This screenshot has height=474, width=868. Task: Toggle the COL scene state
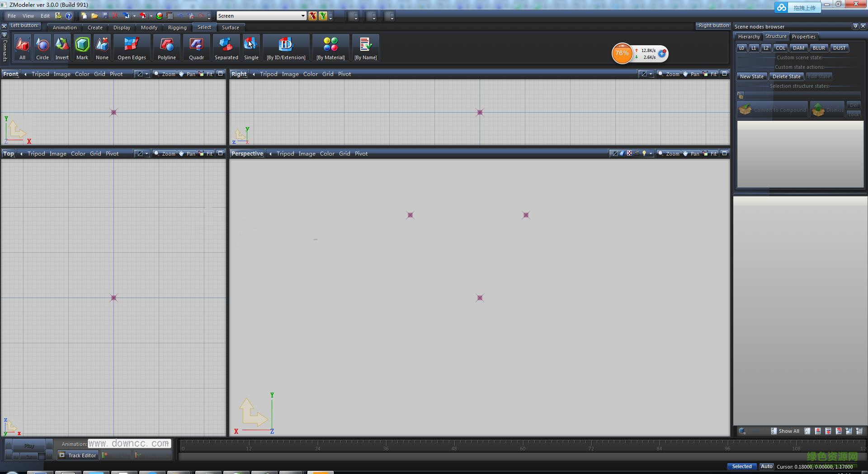(781, 48)
